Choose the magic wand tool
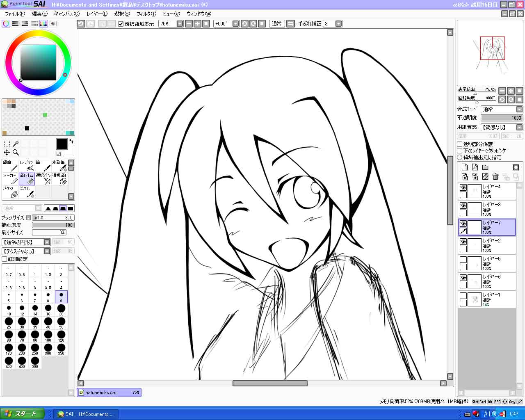The height and width of the screenshot is (420, 525). coord(16,144)
